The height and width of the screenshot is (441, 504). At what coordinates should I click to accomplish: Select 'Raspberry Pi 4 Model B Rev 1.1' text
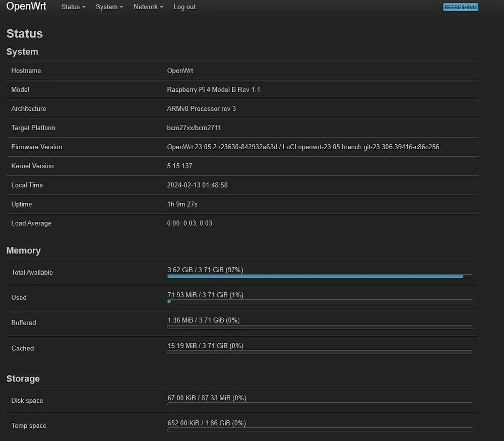click(x=213, y=90)
